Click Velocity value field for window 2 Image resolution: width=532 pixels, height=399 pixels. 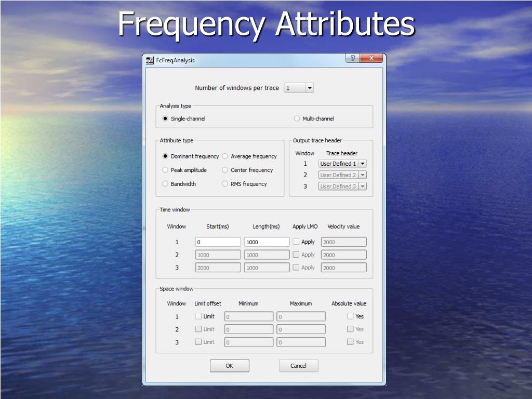coord(344,255)
